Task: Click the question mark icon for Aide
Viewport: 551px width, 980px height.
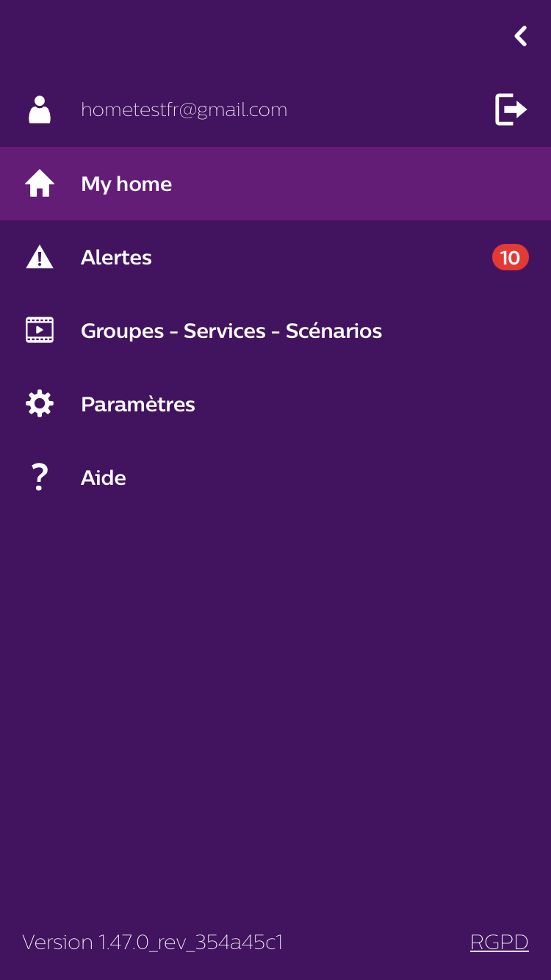Action: (40, 478)
